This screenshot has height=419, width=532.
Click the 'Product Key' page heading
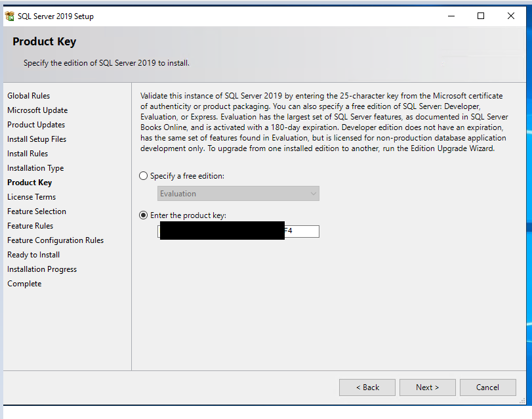[45, 41]
